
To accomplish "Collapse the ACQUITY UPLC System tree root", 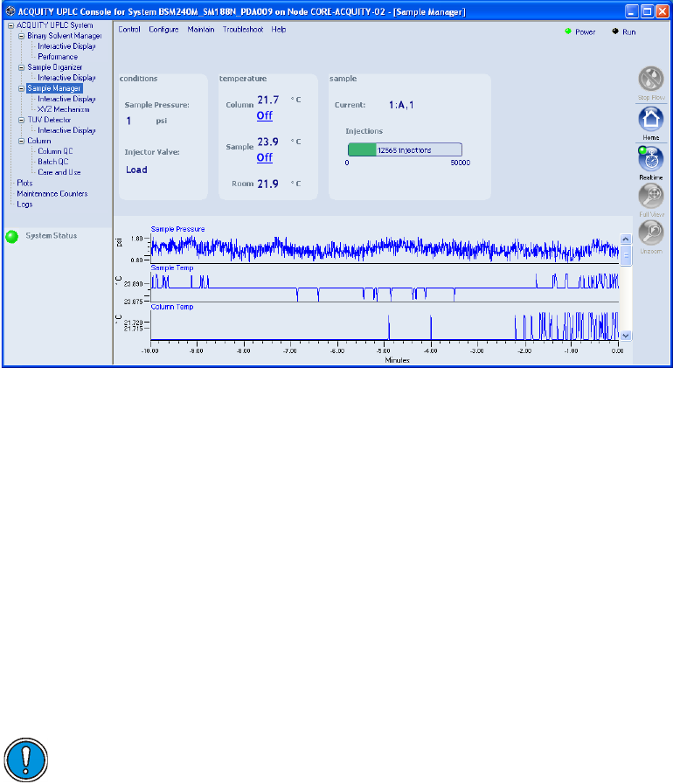I will 11,25.
